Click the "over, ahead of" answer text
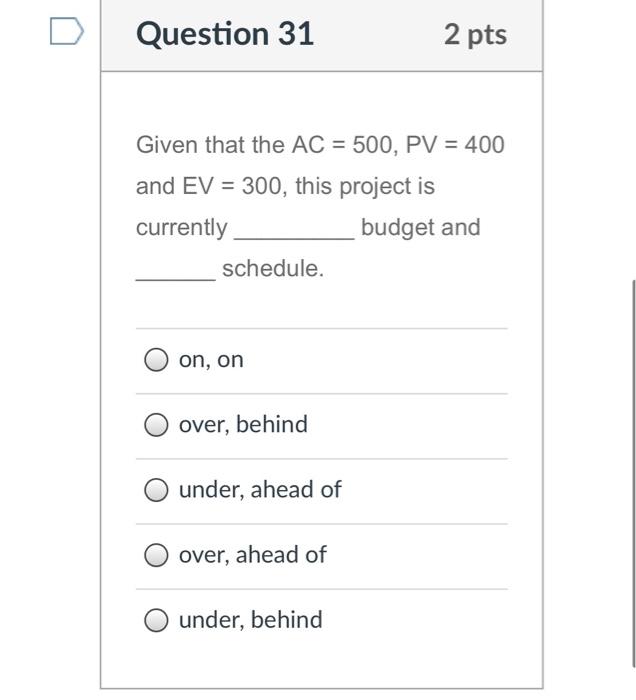Screen dimensions: 636x700 pyautogui.click(x=252, y=555)
